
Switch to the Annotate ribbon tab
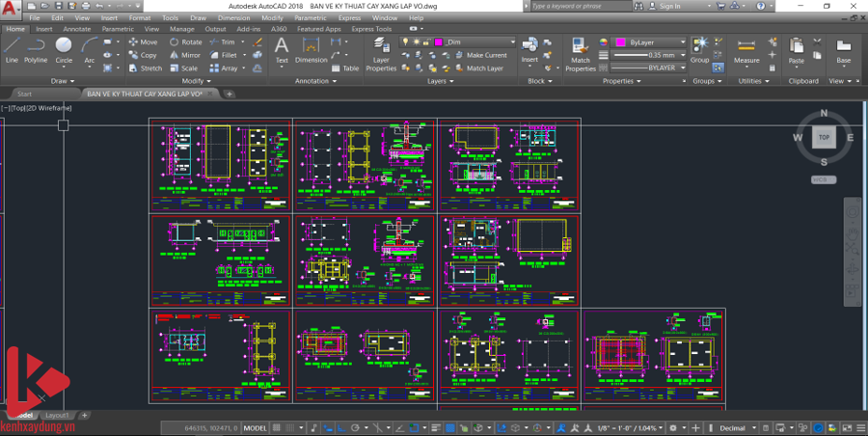pos(76,29)
